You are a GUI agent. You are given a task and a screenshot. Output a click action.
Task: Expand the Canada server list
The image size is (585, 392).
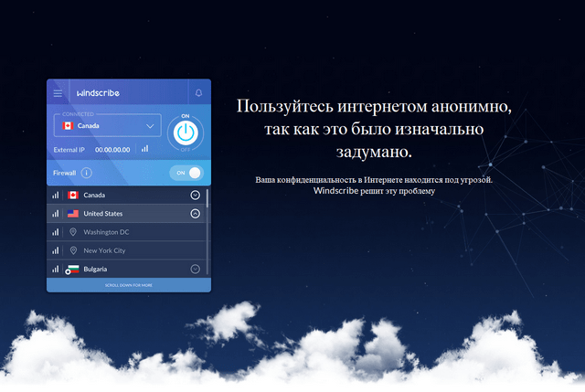[x=195, y=196]
